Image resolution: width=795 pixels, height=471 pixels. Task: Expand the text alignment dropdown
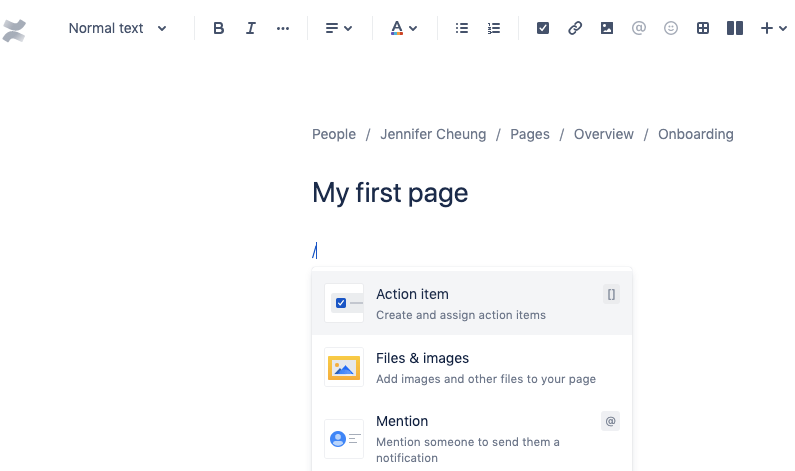(x=339, y=28)
